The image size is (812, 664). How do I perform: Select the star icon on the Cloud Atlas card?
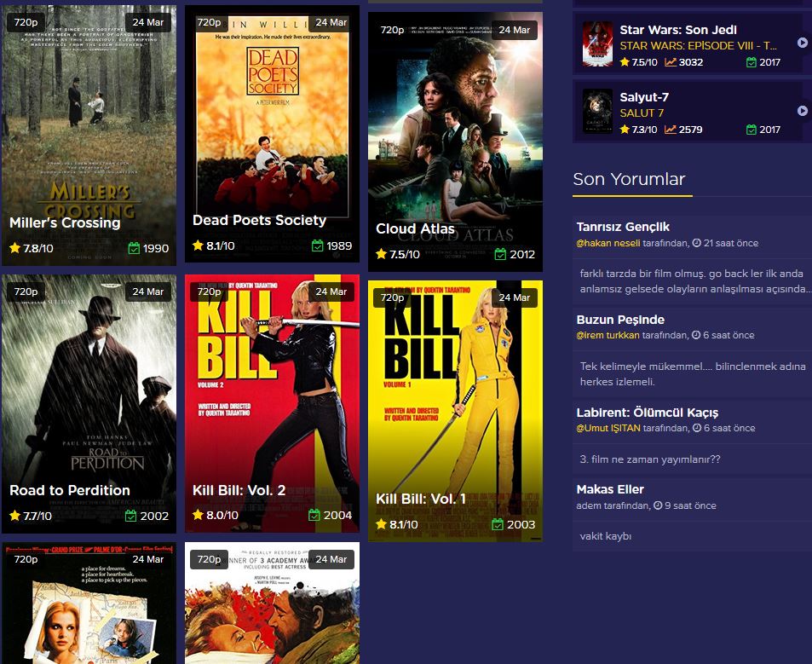(x=381, y=254)
